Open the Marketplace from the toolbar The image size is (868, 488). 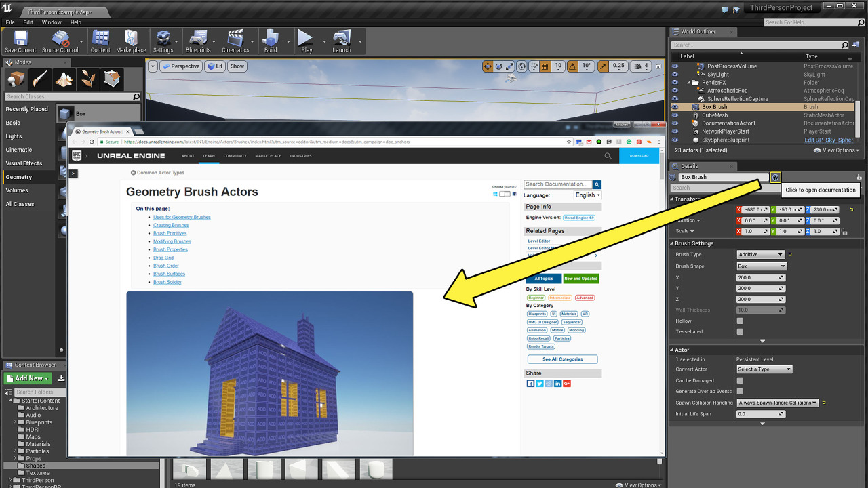coord(131,41)
